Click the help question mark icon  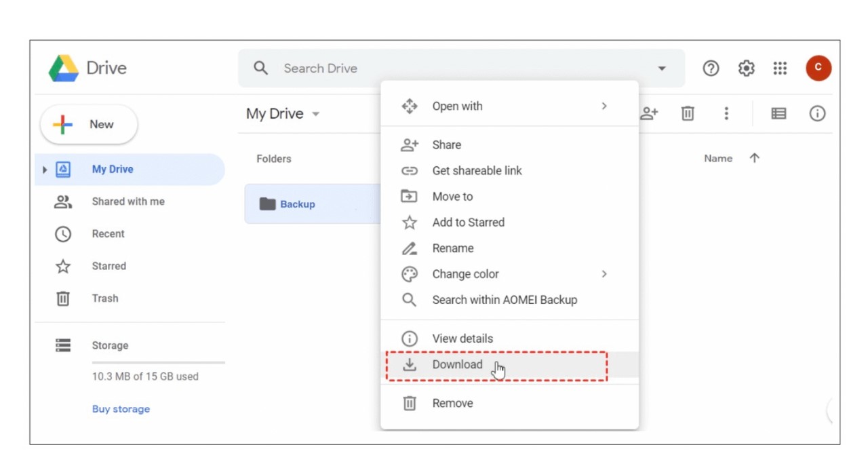[x=711, y=68]
